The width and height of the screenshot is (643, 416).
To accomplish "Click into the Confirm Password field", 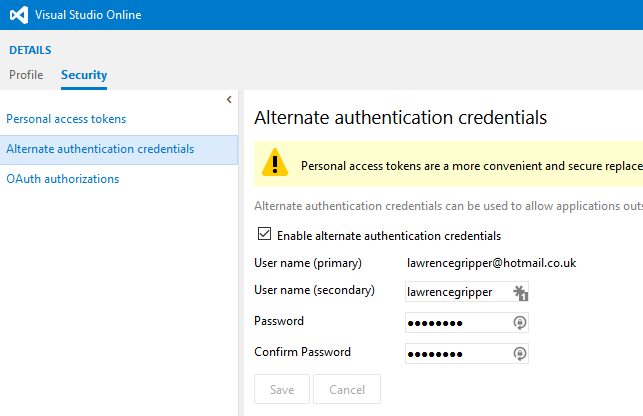I will coord(456,354).
